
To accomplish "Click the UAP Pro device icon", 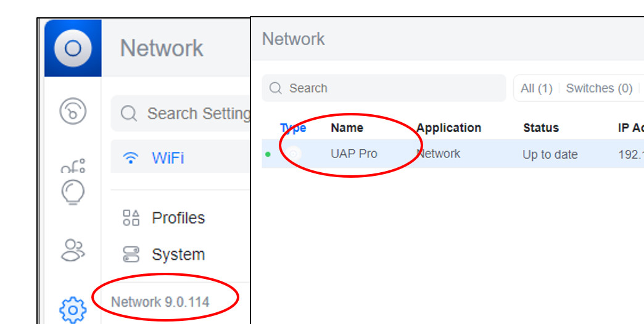I will click(294, 154).
